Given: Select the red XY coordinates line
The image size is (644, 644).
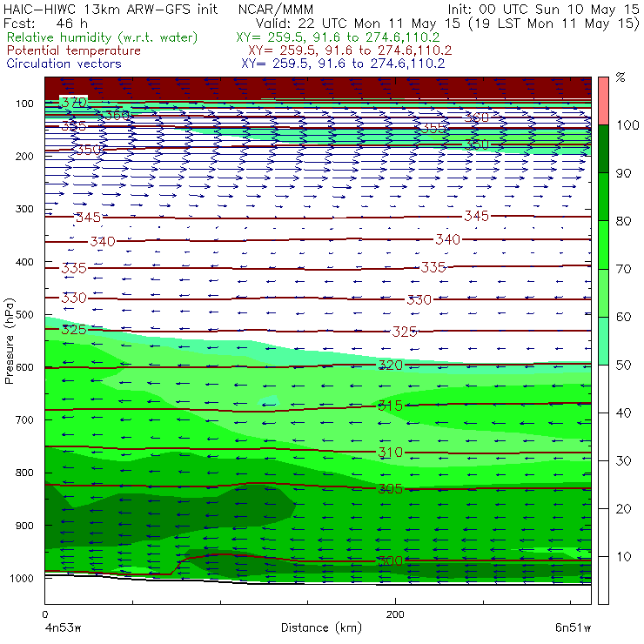Looking at the screenshot, I should pyautogui.click(x=350, y=50).
